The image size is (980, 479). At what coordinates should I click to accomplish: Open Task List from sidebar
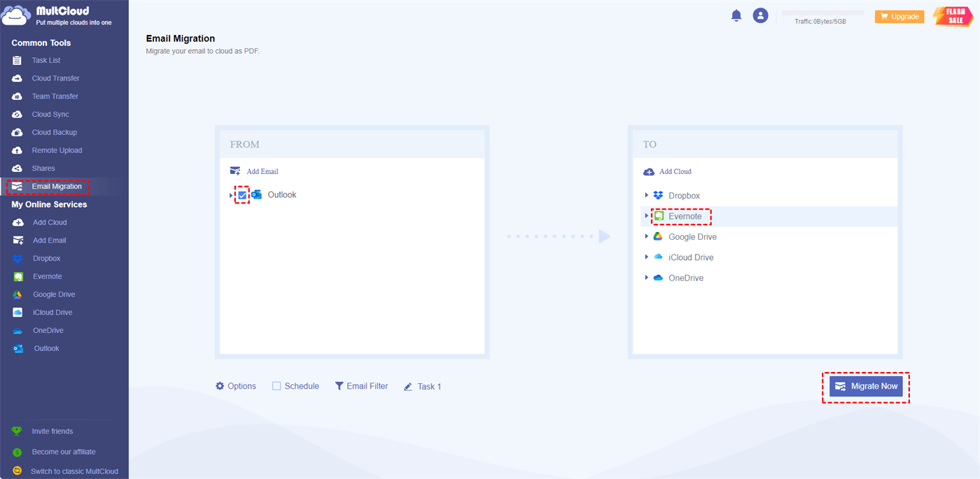(x=46, y=61)
